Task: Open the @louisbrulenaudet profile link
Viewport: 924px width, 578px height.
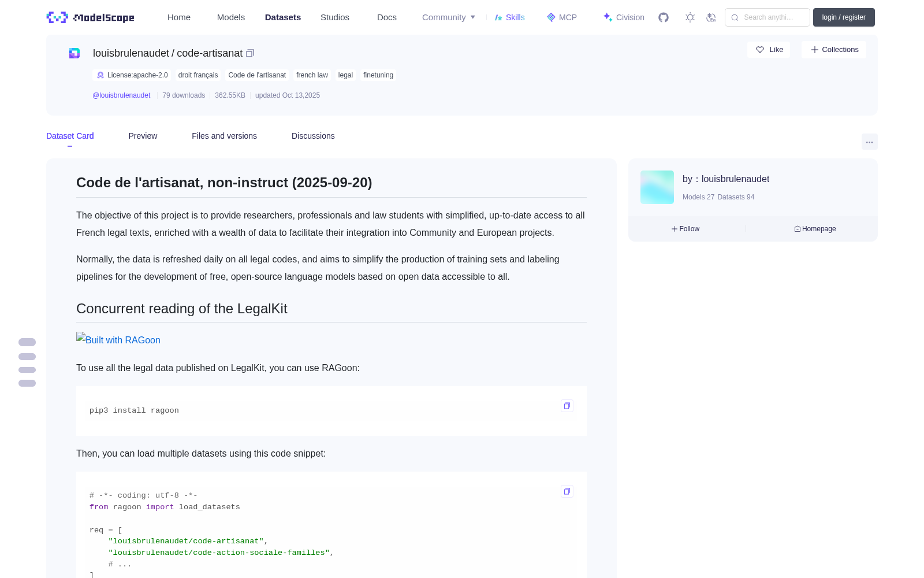Action: tap(121, 95)
